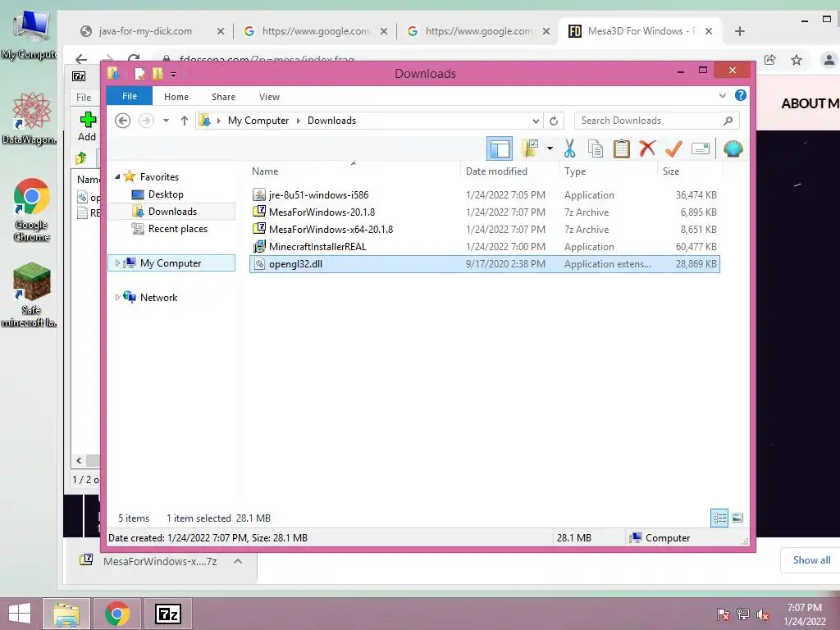
Task: Collapse the Favorites tree node
Action: pyautogui.click(x=117, y=177)
